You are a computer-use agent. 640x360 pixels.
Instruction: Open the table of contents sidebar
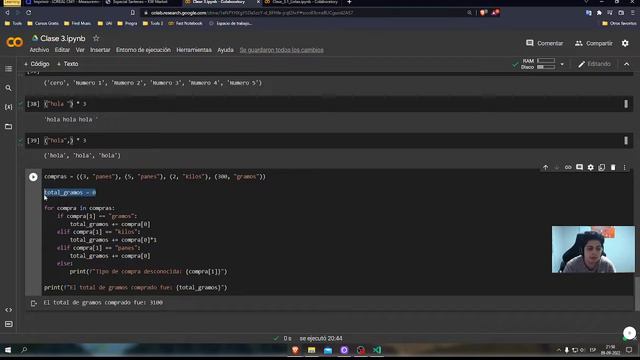pyautogui.click(x=8, y=69)
